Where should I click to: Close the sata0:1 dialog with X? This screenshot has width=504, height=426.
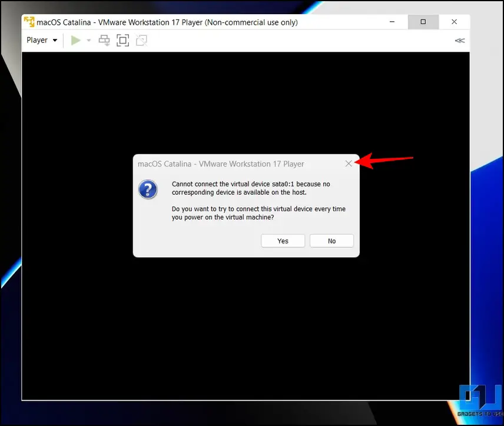(x=349, y=164)
